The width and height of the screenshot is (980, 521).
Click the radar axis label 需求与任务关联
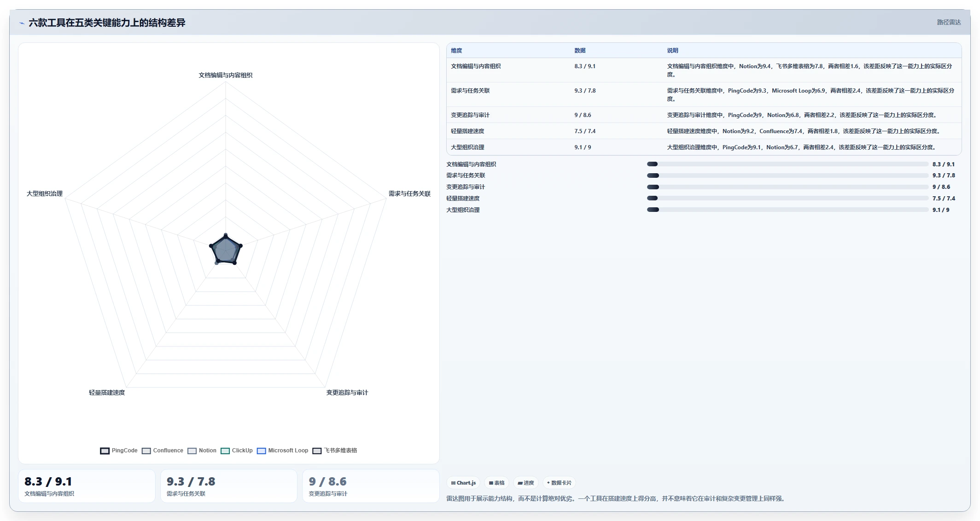pos(409,193)
